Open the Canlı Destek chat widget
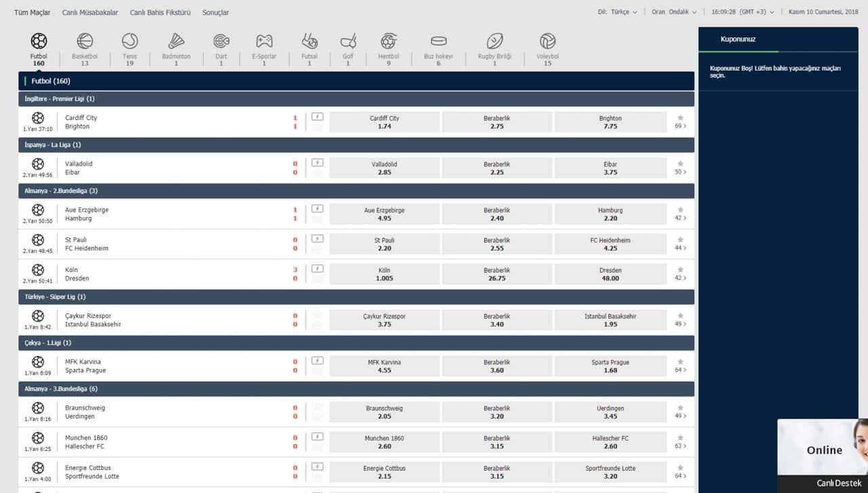Image resolution: width=868 pixels, height=493 pixels. coord(822,454)
